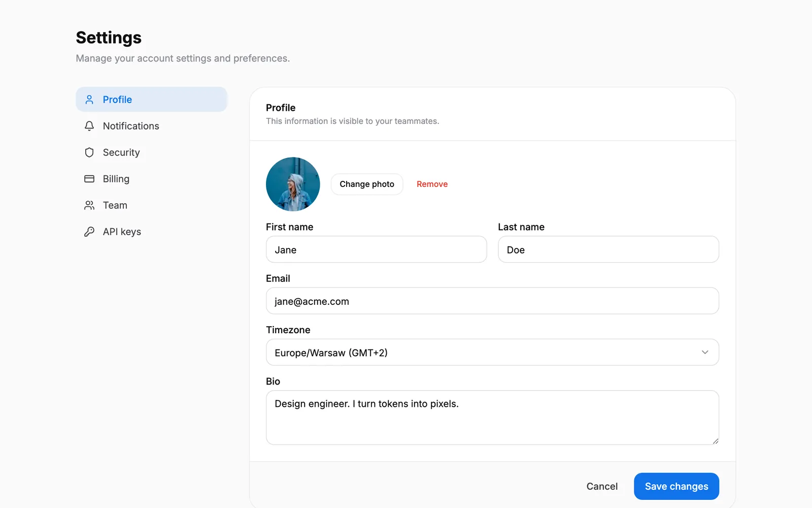Click the Bio textarea resize handle
The width and height of the screenshot is (812, 508).
tap(715, 441)
